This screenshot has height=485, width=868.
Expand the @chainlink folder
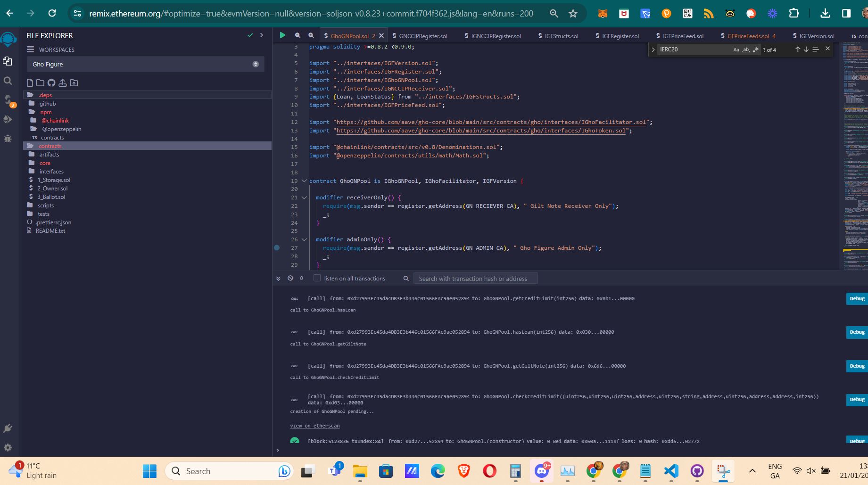pos(33,121)
